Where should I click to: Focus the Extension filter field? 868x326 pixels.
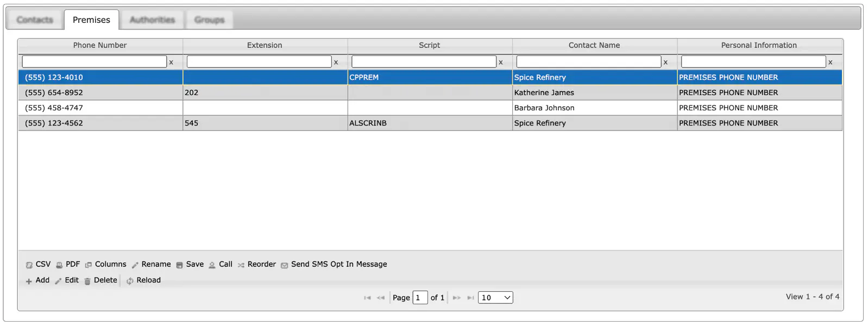(x=259, y=62)
